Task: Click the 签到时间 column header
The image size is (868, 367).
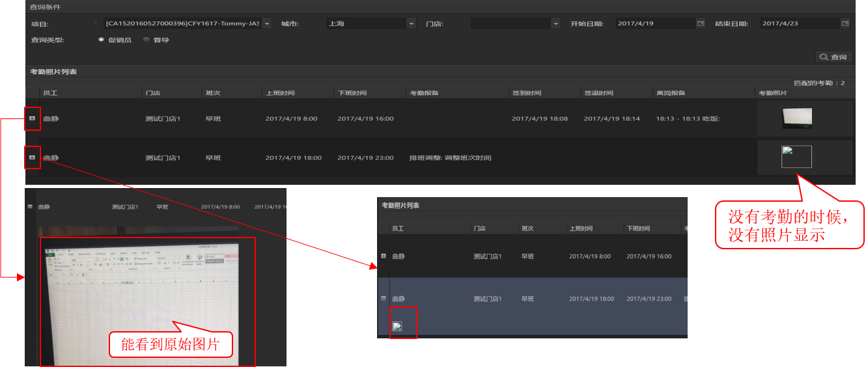Action: 527,93
